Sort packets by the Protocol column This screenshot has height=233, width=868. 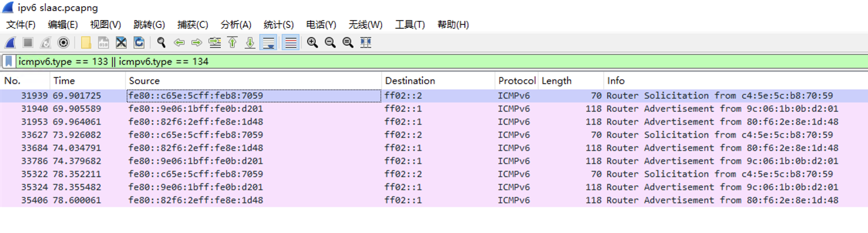coord(516,80)
